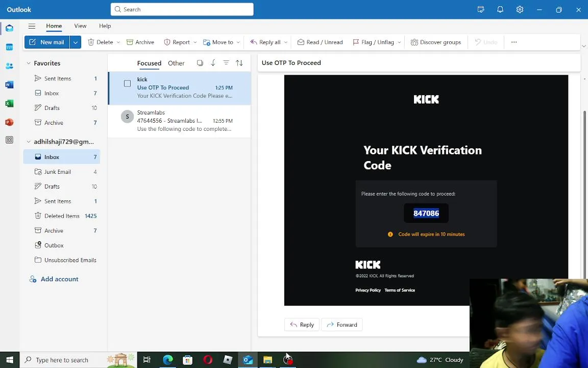
Task: Open the My Day notes icon in title bar
Action: pos(481,9)
